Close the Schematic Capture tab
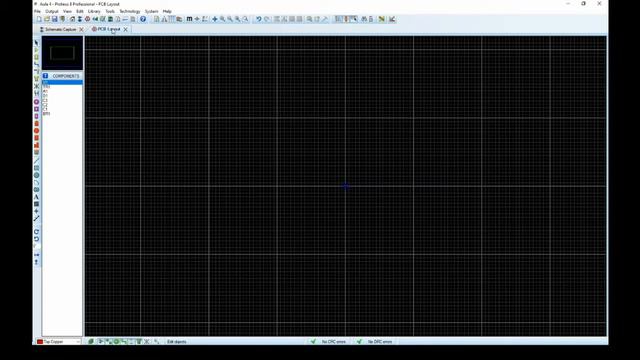 [x=81, y=29]
